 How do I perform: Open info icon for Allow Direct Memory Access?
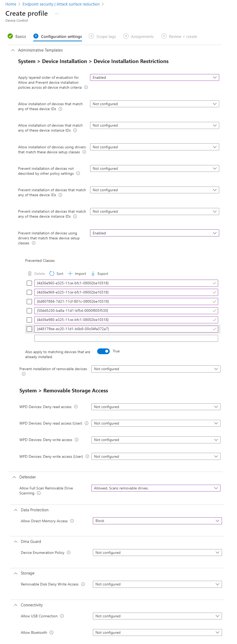tap(72, 521)
